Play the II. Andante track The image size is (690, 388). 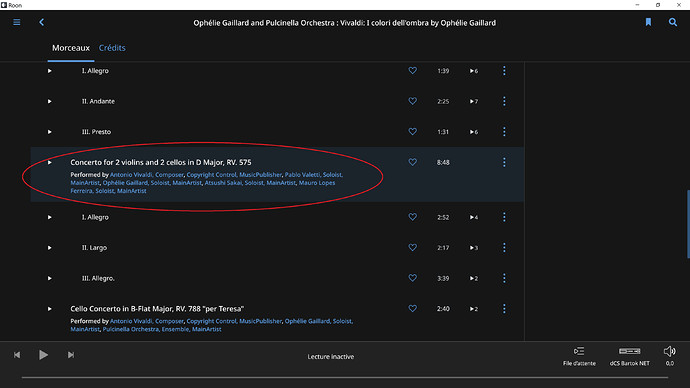point(50,101)
